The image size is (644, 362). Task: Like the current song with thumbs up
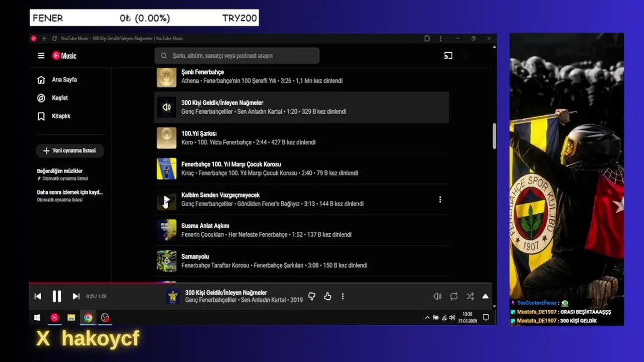point(328,297)
